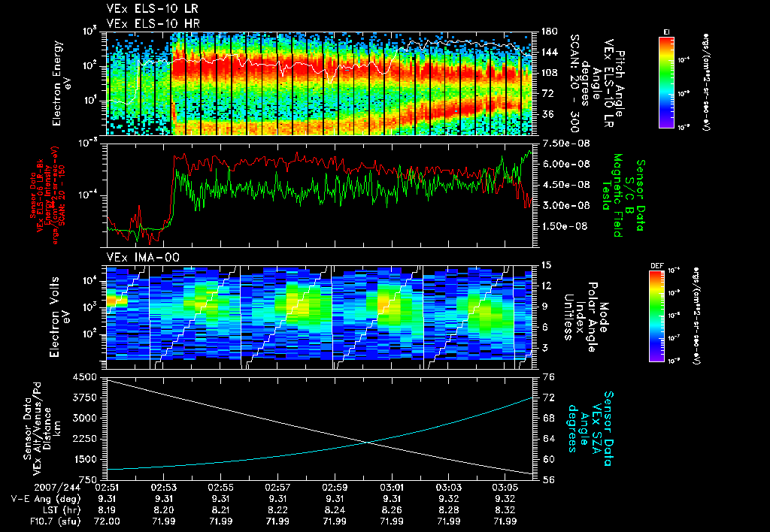Click the altitude tick label 750
The width and height of the screenshot is (770, 532).
point(89,480)
